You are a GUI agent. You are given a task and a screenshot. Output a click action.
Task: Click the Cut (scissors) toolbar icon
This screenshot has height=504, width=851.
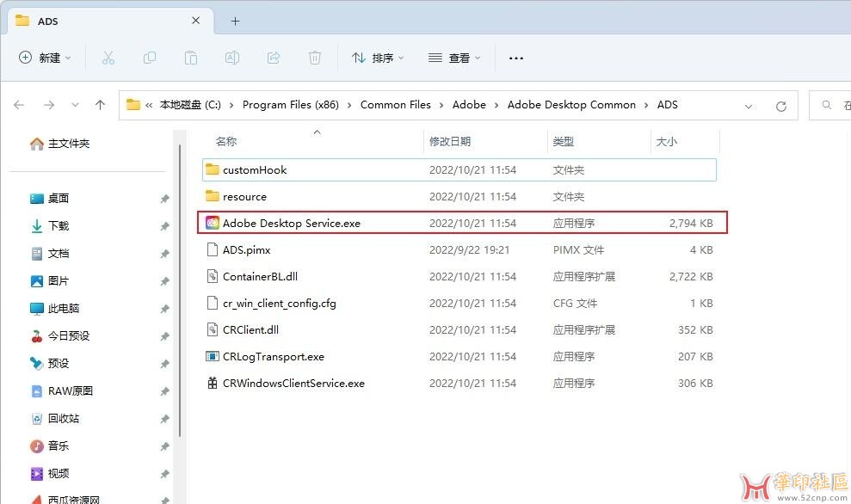(x=108, y=58)
